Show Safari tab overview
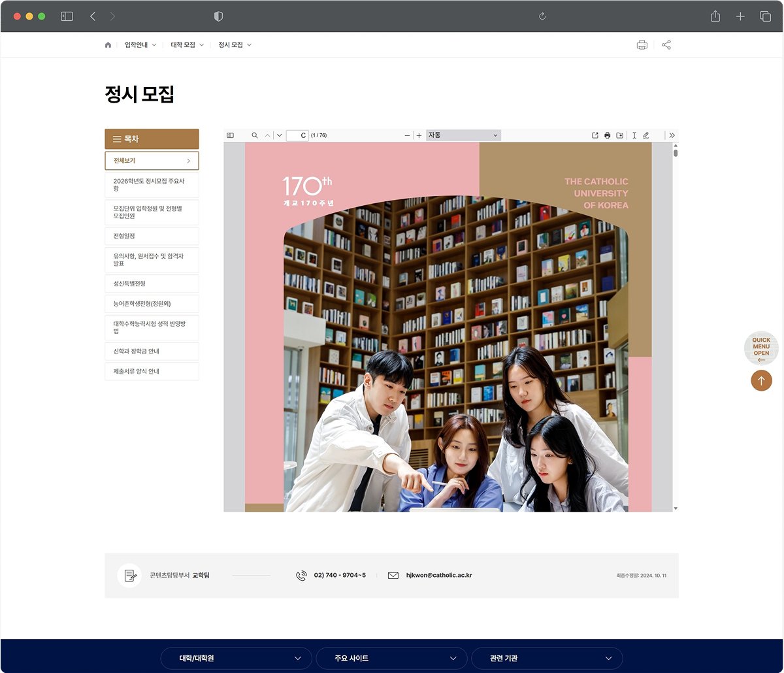Image resolution: width=784 pixels, height=673 pixels. pyautogui.click(x=765, y=16)
